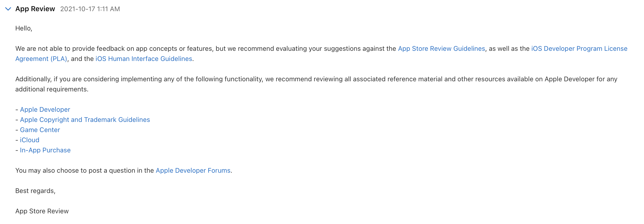Click the iCloud link

tap(29, 140)
